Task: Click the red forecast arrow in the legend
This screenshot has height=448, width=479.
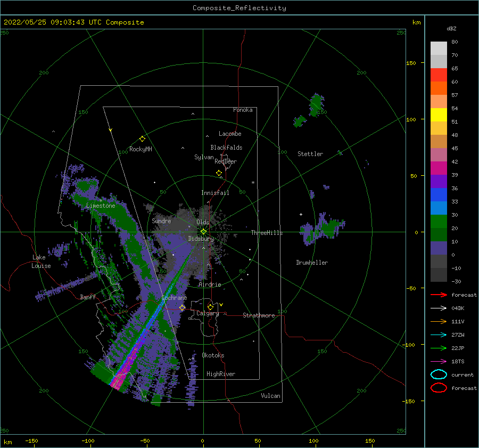Action: [x=439, y=295]
